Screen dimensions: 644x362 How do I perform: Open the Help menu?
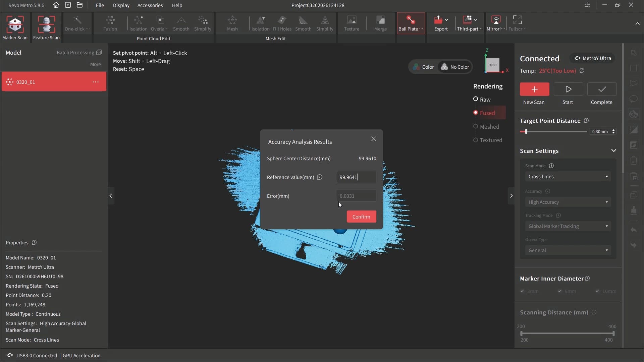click(177, 5)
